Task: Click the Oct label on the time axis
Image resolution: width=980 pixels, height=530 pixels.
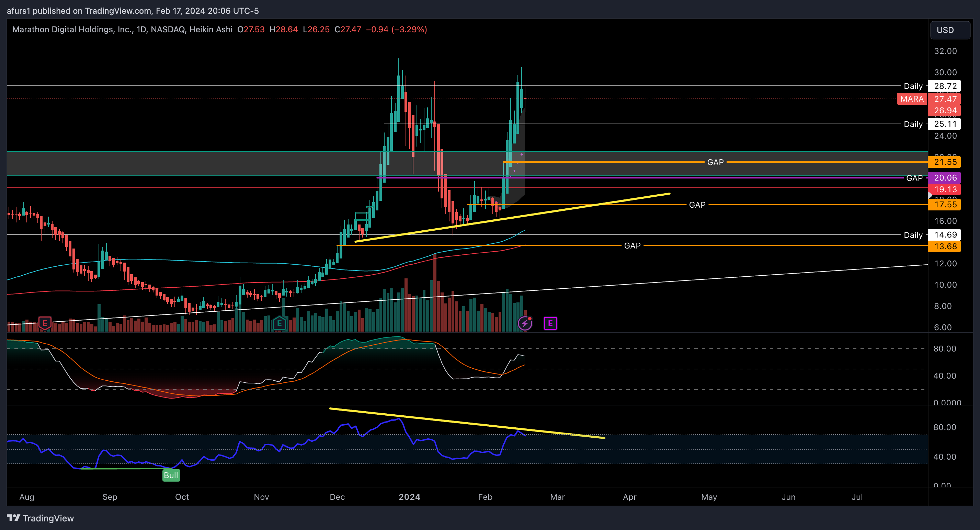Action: 182,497
